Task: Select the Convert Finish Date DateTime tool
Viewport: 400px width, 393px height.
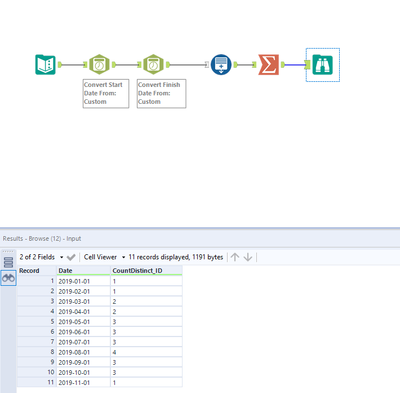Action: (153, 64)
